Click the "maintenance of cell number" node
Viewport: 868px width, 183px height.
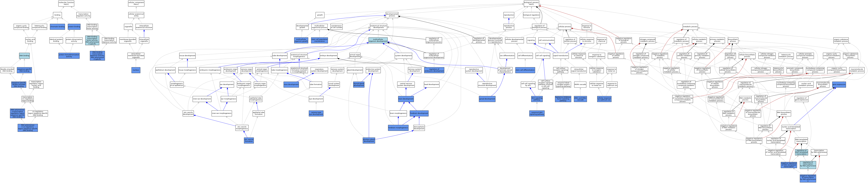click(x=336, y=27)
